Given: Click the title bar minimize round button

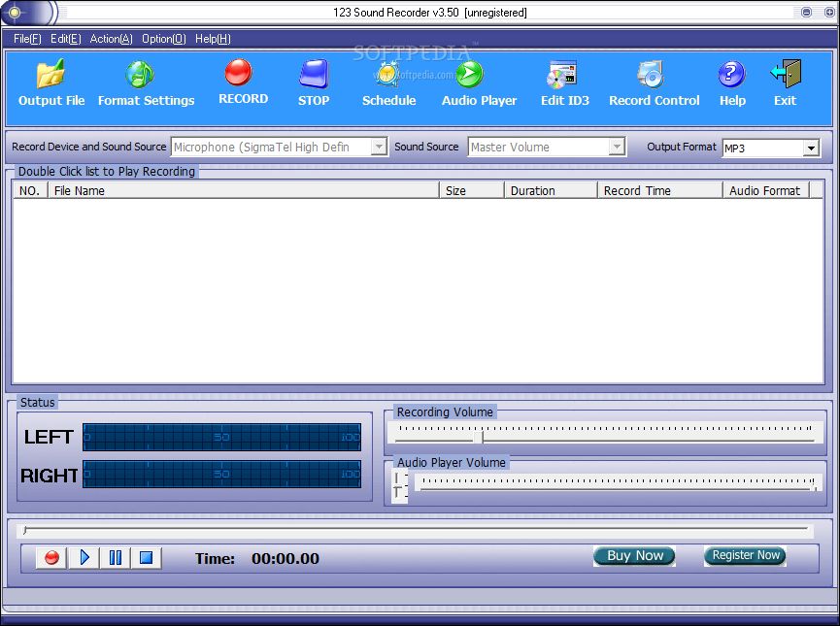Looking at the screenshot, I should point(806,12).
